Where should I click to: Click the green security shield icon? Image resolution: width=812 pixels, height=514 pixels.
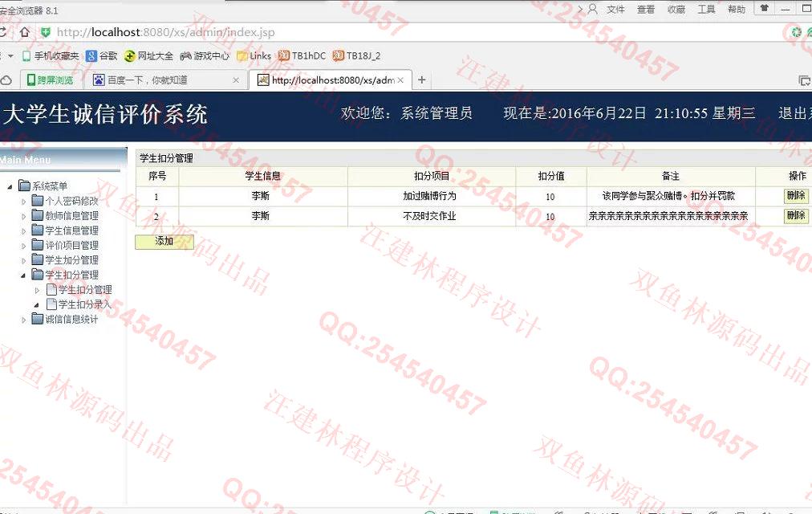point(46,32)
